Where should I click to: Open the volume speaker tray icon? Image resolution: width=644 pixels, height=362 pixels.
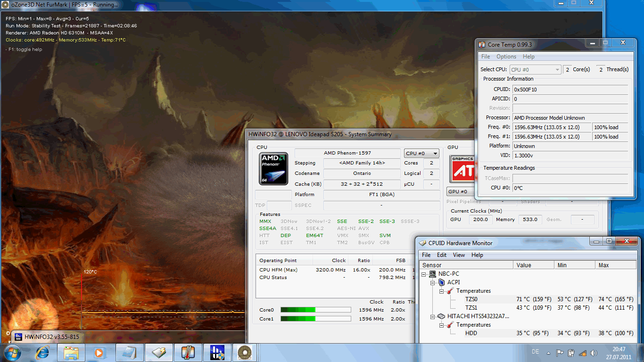tap(594, 353)
